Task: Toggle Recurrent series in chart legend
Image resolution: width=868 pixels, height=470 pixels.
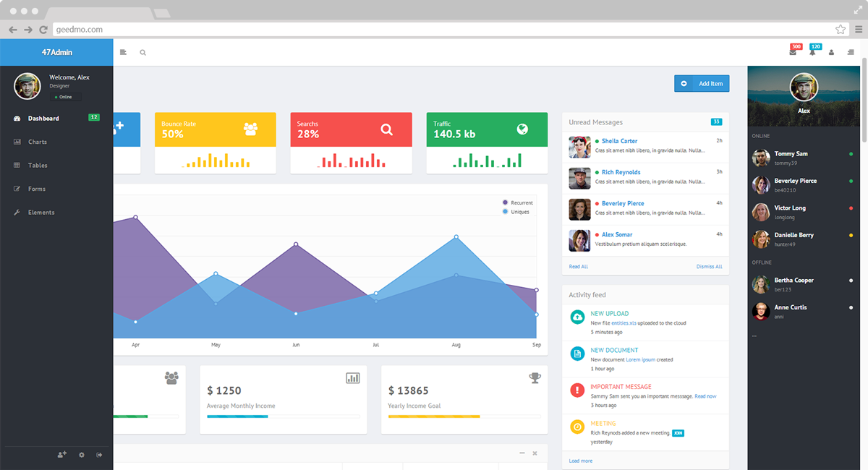Action: pos(517,203)
